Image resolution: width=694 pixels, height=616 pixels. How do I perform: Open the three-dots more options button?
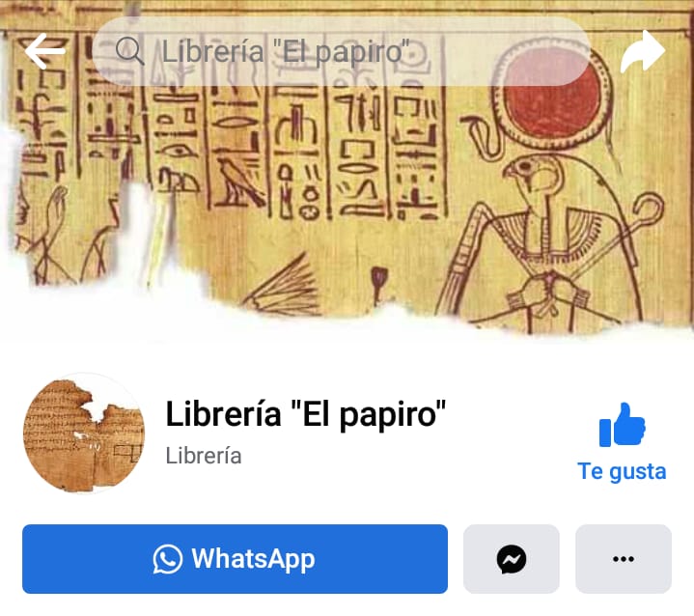tap(624, 559)
